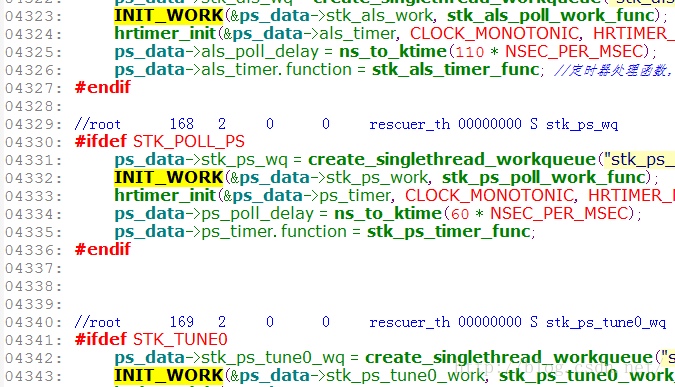Click the STK_TUNE0 macro name
Screen dimensions: 675x387
[x=180, y=340]
